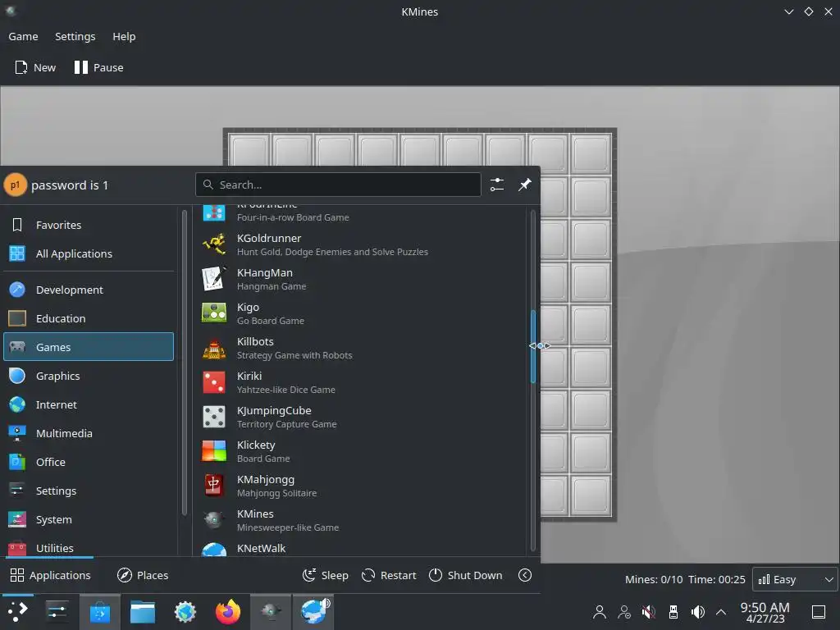Click the category sidebar scrollbar
The width and height of the screenshot is (840, 630).
[x=185, y=363]
